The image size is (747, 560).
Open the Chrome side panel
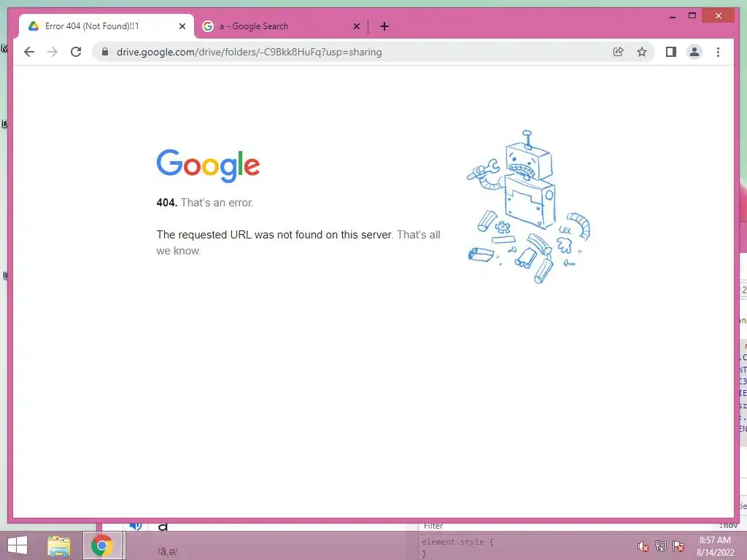(x=671, y=52)
